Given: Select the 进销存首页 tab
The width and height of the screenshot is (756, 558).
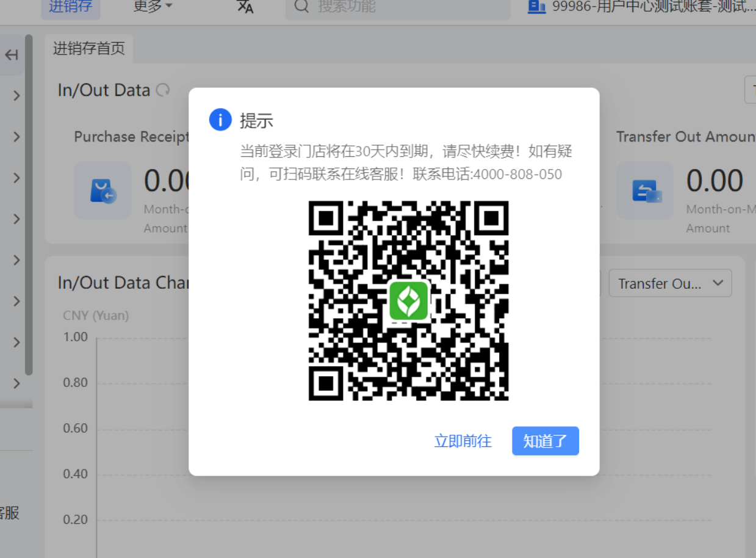Looking at the screenshot, I should pos(89,49).
